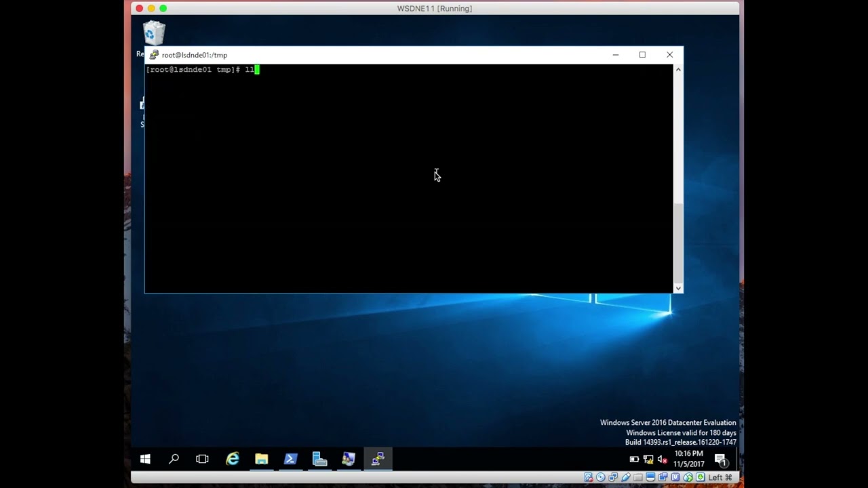Viewport: 868px width, 488px height.
Task: Click the terminal scrollbar thumb
Action: click(x=678, y=243)
